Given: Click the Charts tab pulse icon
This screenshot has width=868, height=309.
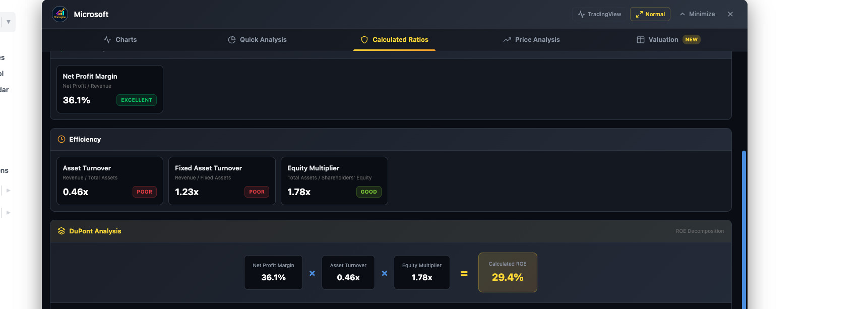Looking at the screenshot, I should click(107, 40).
